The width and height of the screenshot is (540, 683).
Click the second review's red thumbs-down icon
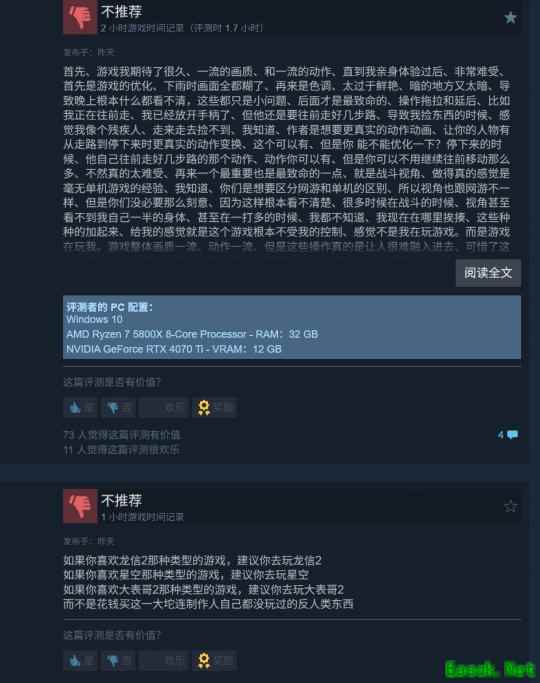[80, 506]
